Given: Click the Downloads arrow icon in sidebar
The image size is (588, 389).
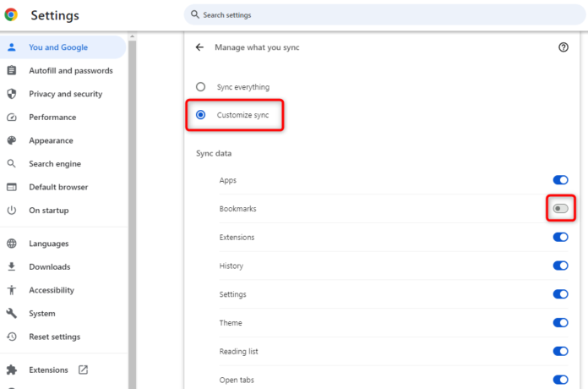Looking at the screenshot, I should tap(12, 267).
